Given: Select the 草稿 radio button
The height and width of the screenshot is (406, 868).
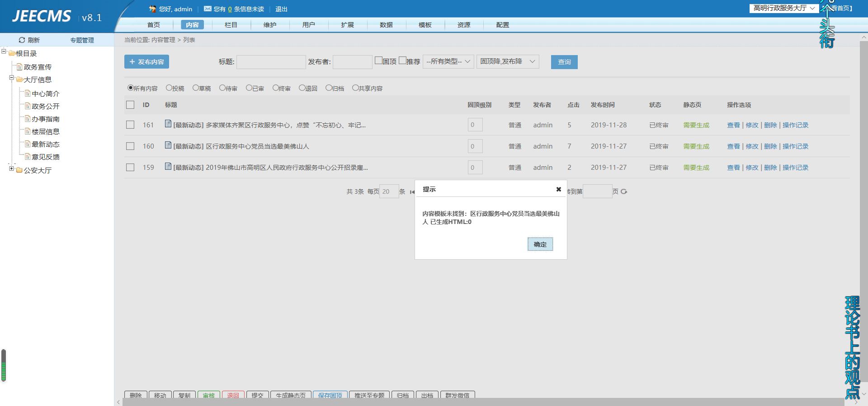Looking at the screenshot, I should [196, 88].
